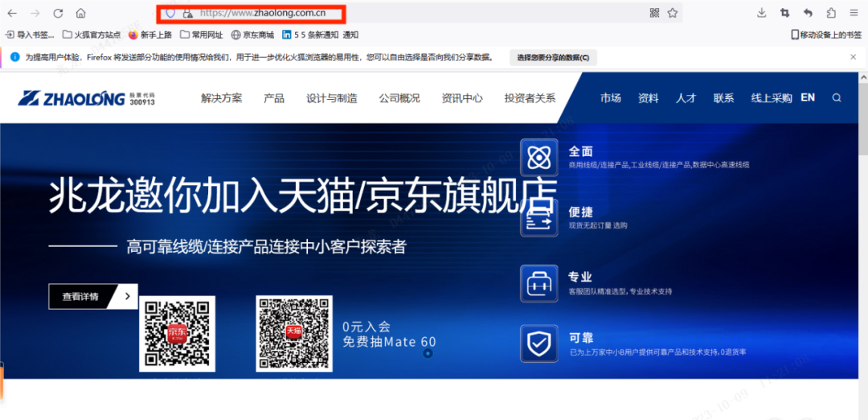Open the 常用网址 bookmarks folder
Image resolution: width=868 pixels, height=420 pixels.
pyautogui.click(x=202, y=35)
